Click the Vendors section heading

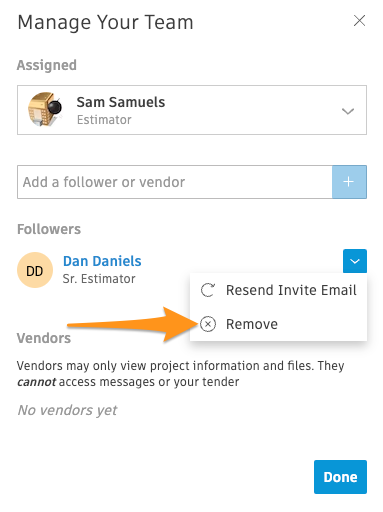(x=44, y=338)
